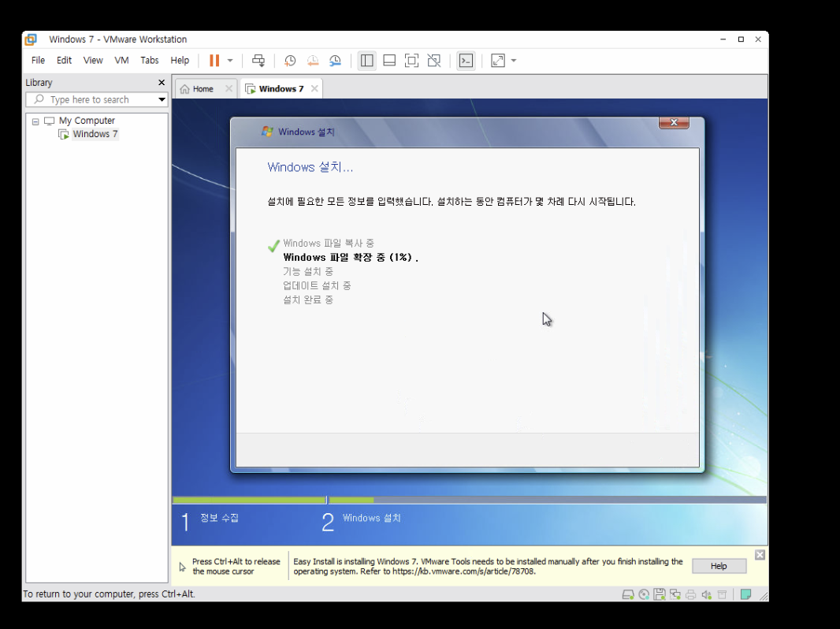Open the Tabs menu
This screenshot has height=629, width=840.
(150, 61)
